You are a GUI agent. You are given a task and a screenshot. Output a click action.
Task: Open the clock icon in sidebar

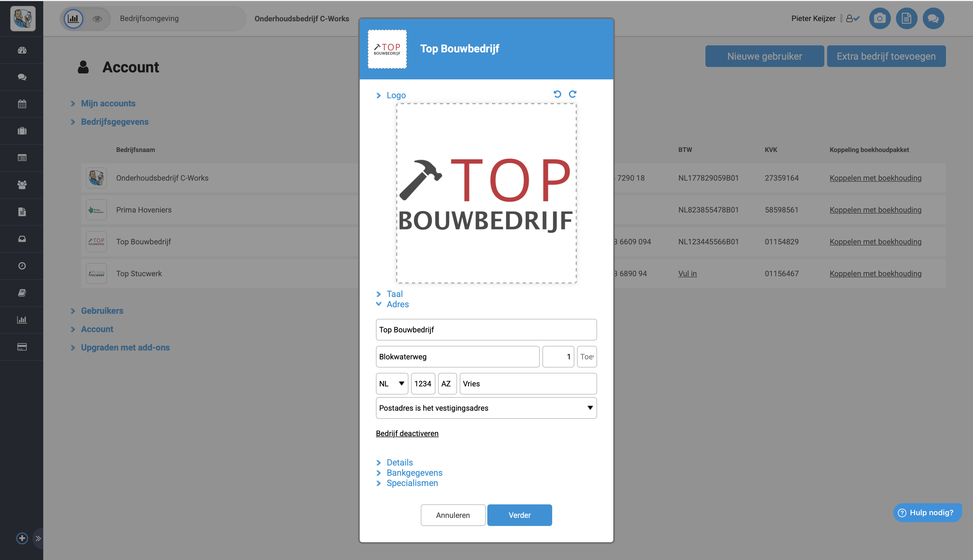[22, 266]
